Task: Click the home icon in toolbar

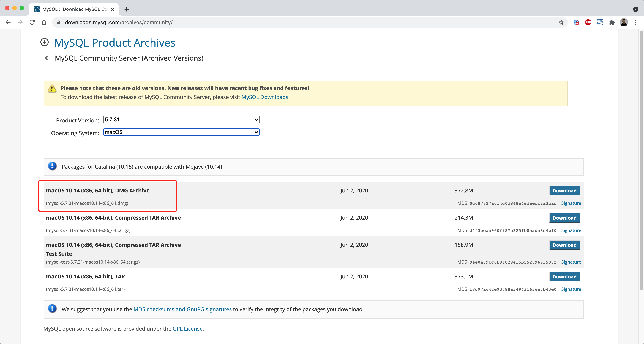Action: click(44, 23)
